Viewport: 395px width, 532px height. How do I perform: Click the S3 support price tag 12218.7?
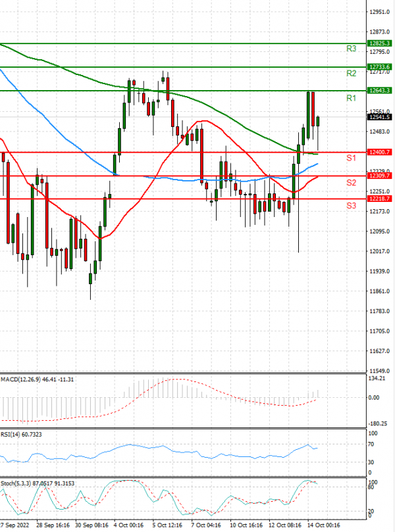379,199
